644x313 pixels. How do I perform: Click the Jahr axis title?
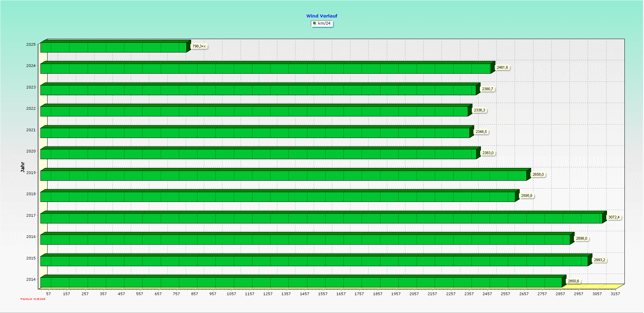[x=23, y=167]
